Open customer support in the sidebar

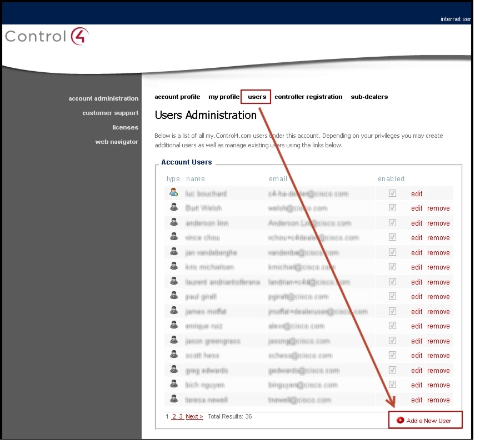(x=111, y=113)
